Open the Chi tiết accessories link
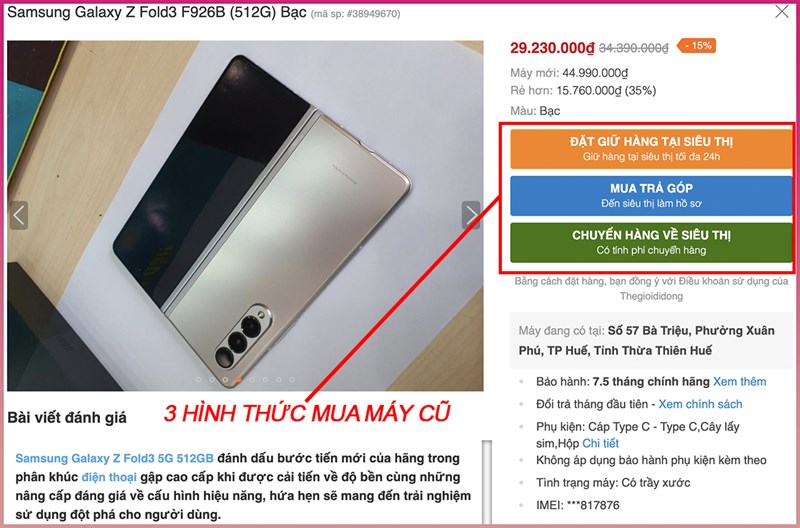This screenshot has height=528, width=800. (601, 443)
